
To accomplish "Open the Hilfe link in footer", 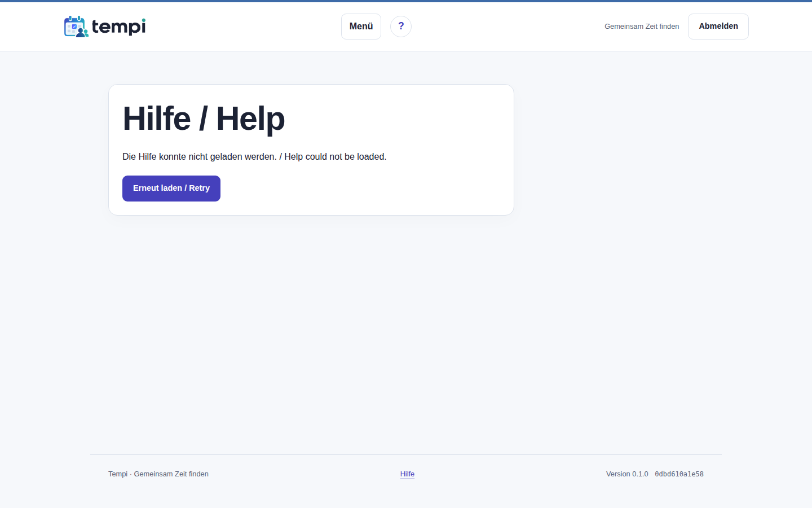I will (x=407, y=474).
